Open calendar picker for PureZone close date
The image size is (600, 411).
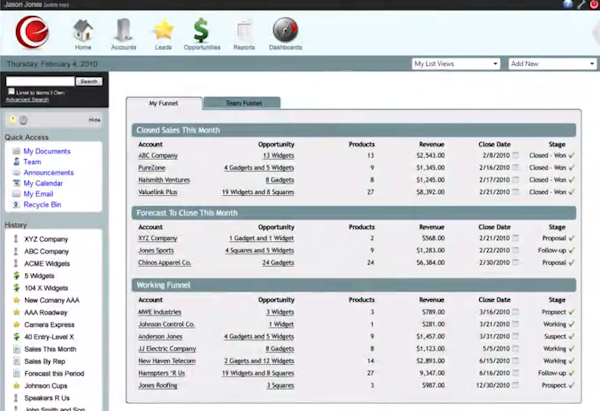515,168
